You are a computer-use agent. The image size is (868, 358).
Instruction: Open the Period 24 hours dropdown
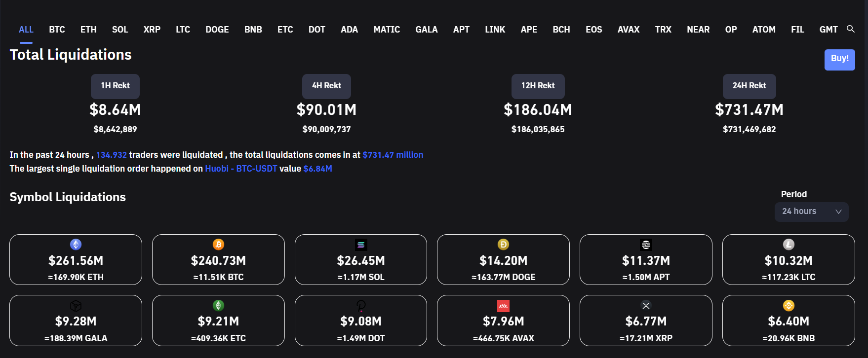tap(811, 212)
